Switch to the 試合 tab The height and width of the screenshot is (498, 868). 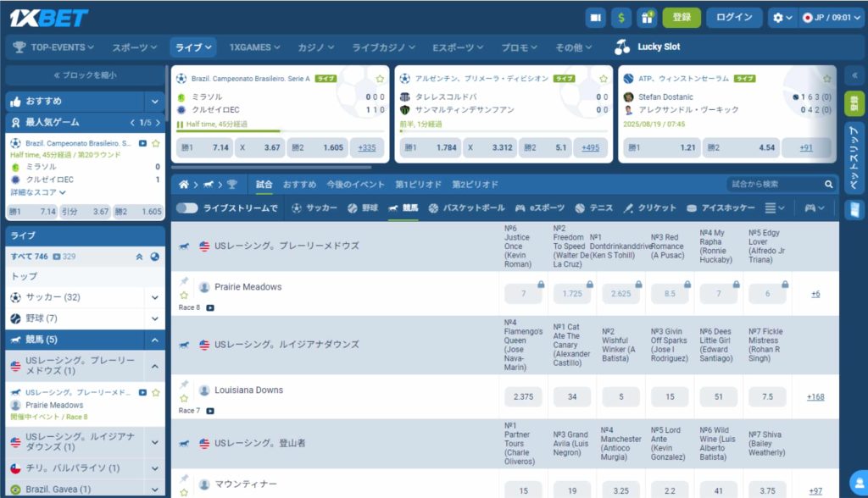[264, 185]
